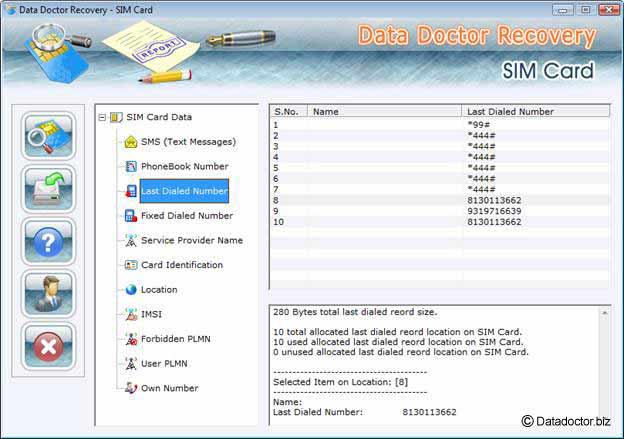Select SIM Card Data root label
624x439 pixels.
(x=159, y=117)
